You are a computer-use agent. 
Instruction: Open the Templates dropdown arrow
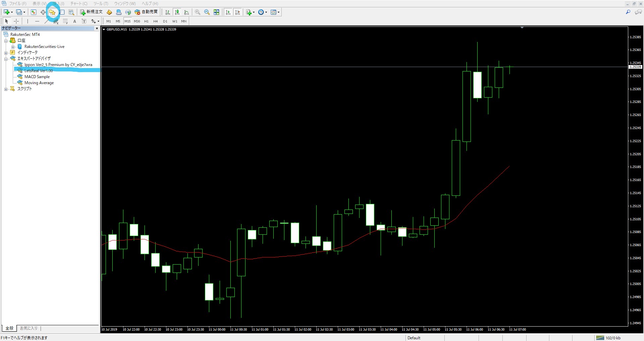point(278,12)
